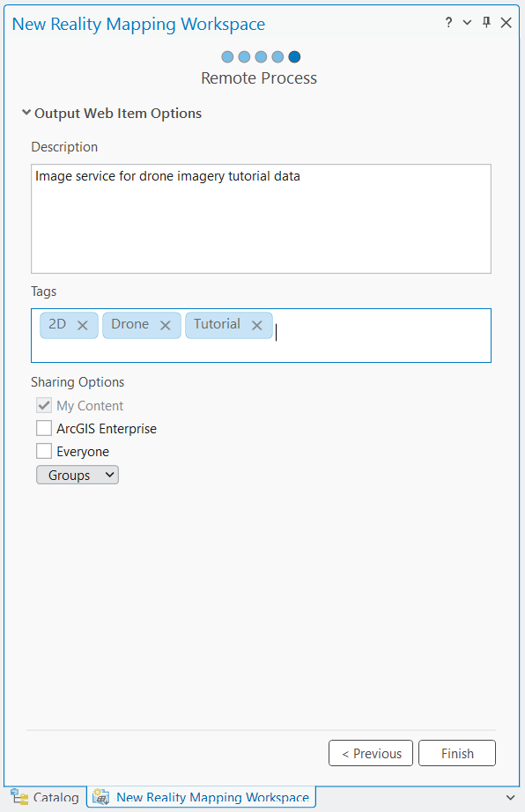Toggle the My Content checkbox
Image resolution: width=525 pixels, height=812 pixels.
[44, 405]
